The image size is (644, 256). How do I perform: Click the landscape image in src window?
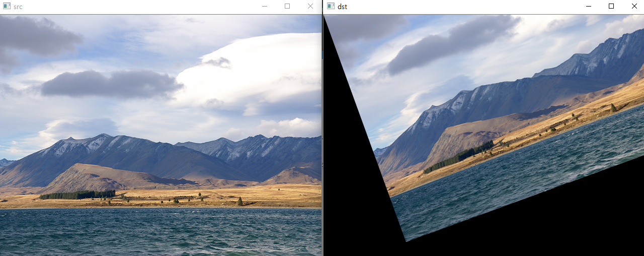point(160,135)
